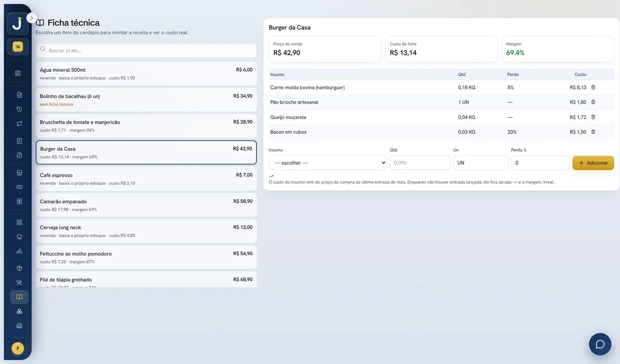The width and height of the screenshot is (620, 364).
Task: Open the stacked cubes icon in the sidebar
Action: (x=19, y=311)
